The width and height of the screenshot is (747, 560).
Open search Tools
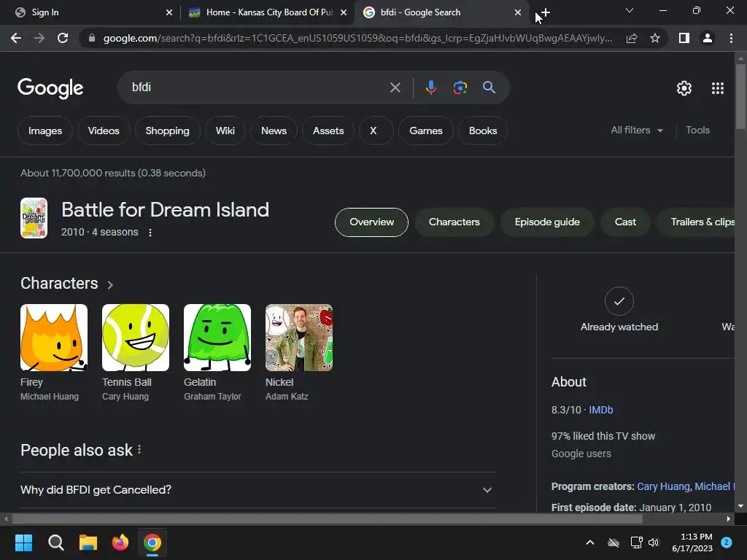pos(697,130)
